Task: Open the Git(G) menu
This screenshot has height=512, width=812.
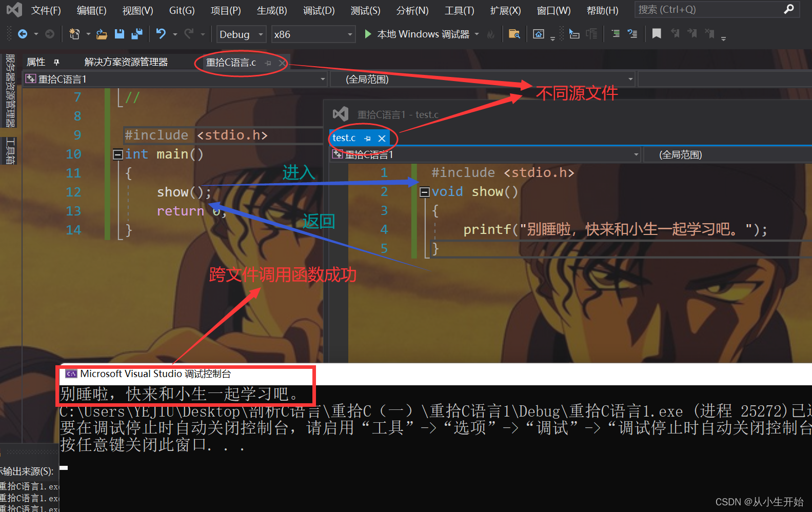Action: coord(182,10)
